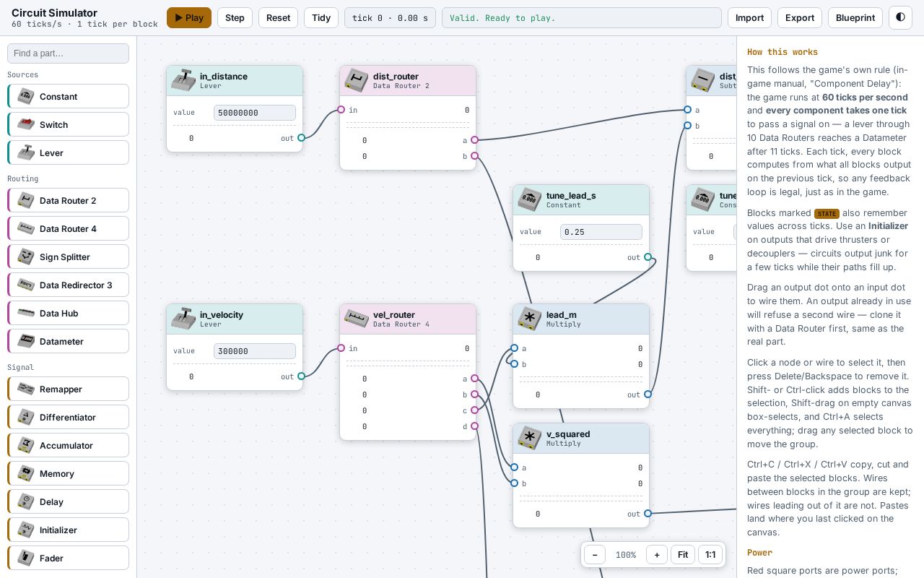Pick the Sign Splitter part
This screenshot has height=578, width=924.
68,256
